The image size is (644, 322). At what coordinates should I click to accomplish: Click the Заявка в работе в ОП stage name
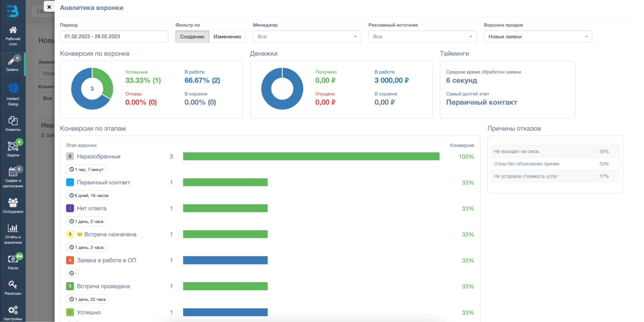(107, 260)
